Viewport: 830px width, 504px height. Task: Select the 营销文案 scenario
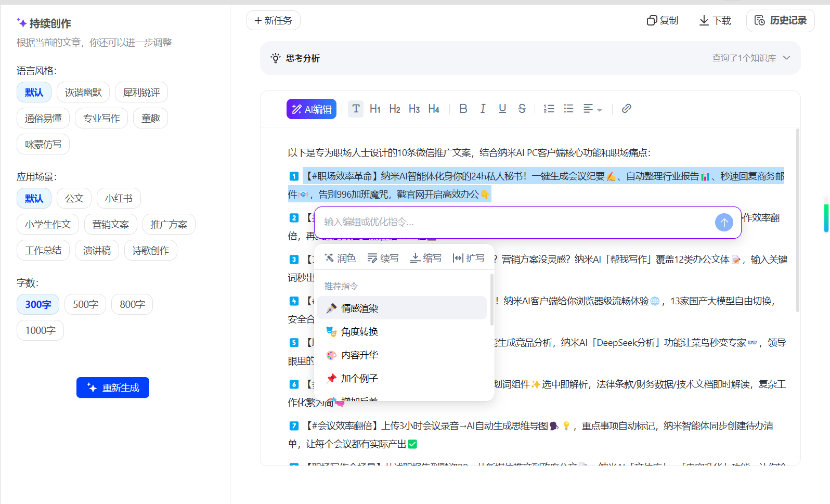pos(111,225)
